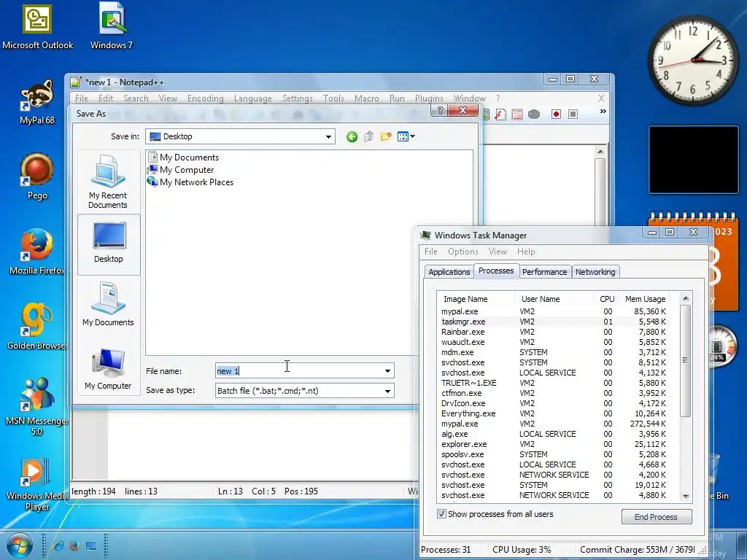Image resolution: width=747 pixels, height=560 pixels.
Task: Open the Notepad++ Settings menu
Action: (298, 98)
